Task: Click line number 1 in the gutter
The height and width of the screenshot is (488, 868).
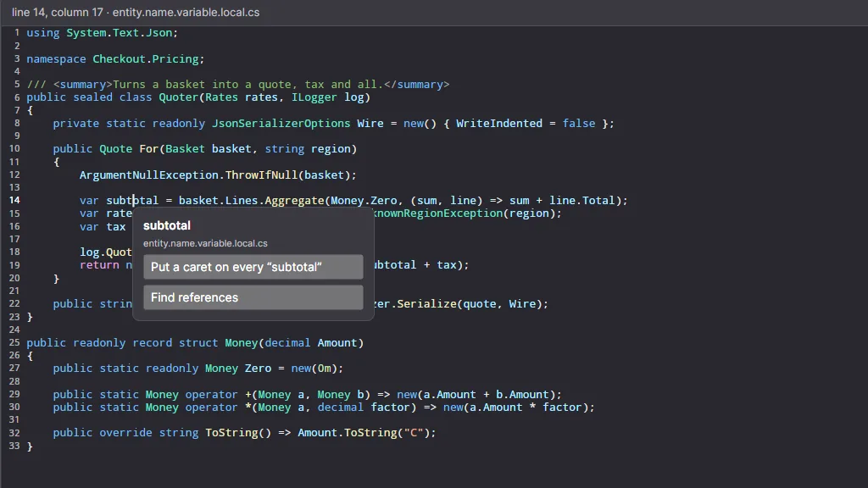Action: coord(17,33)
